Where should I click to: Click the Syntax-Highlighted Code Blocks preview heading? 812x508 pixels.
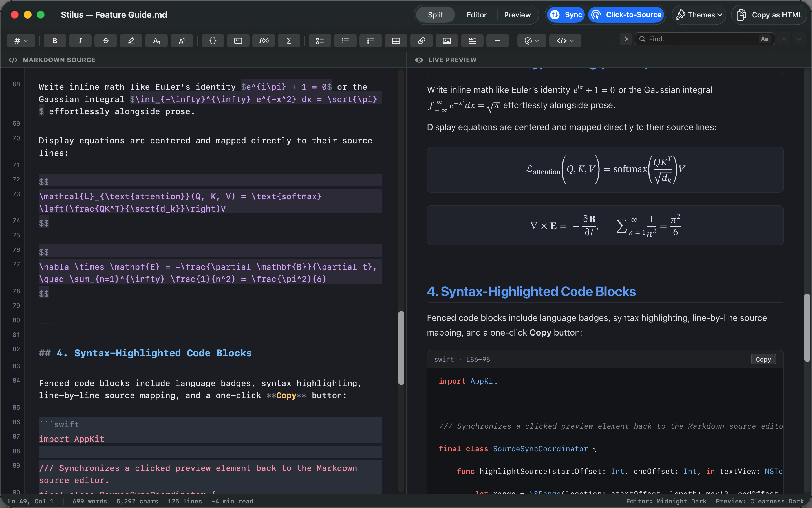click(531, 291)
